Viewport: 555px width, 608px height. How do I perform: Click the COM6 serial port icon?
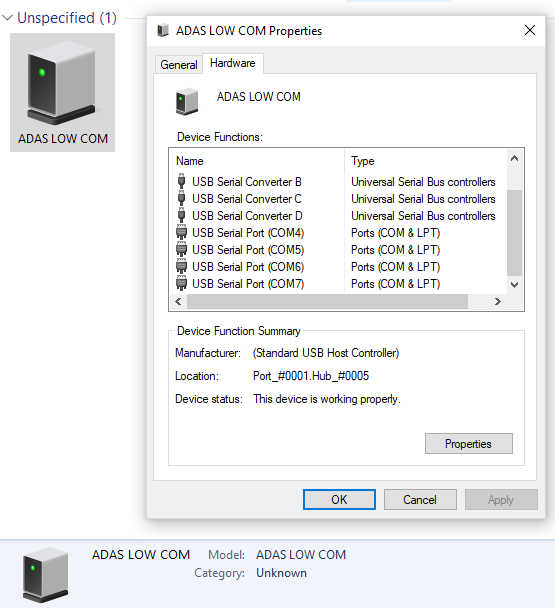click(x=181, y=267)
